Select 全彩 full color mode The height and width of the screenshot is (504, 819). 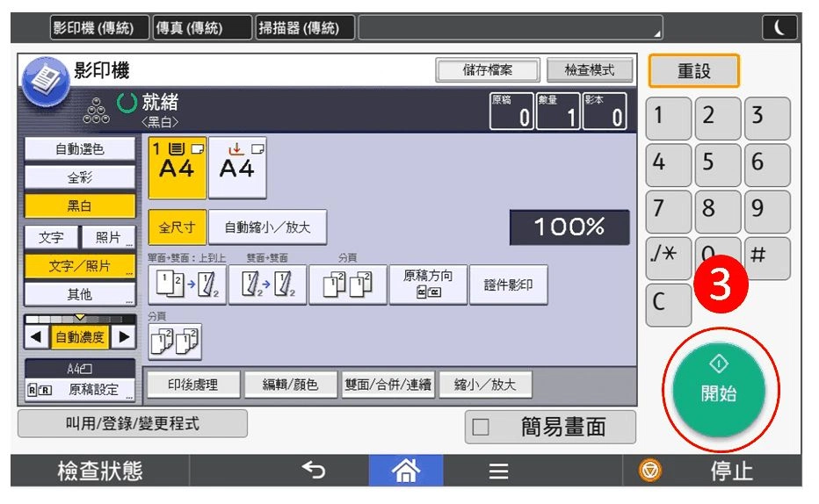80,178
